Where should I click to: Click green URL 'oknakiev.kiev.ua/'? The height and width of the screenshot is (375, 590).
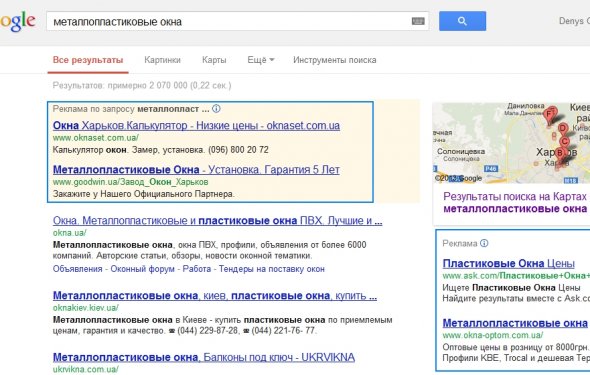pyautogui.click(x=86, y=308)
